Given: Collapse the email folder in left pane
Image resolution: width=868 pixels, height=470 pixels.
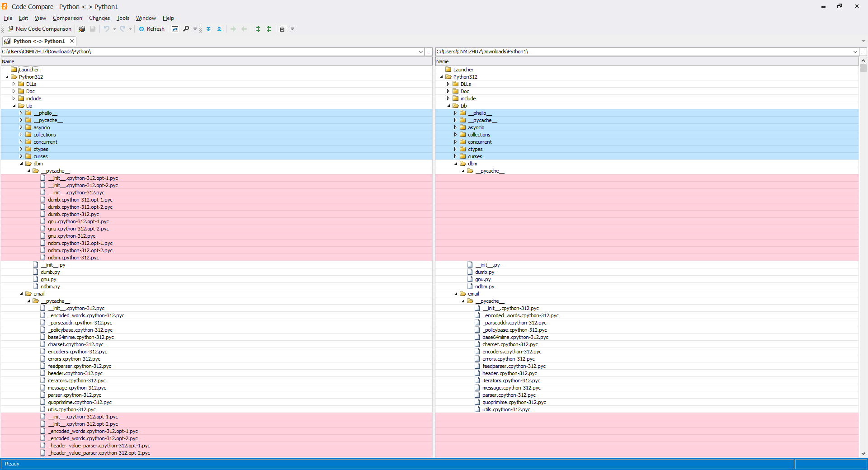Looking at the screenshot, I should point(21,294).
